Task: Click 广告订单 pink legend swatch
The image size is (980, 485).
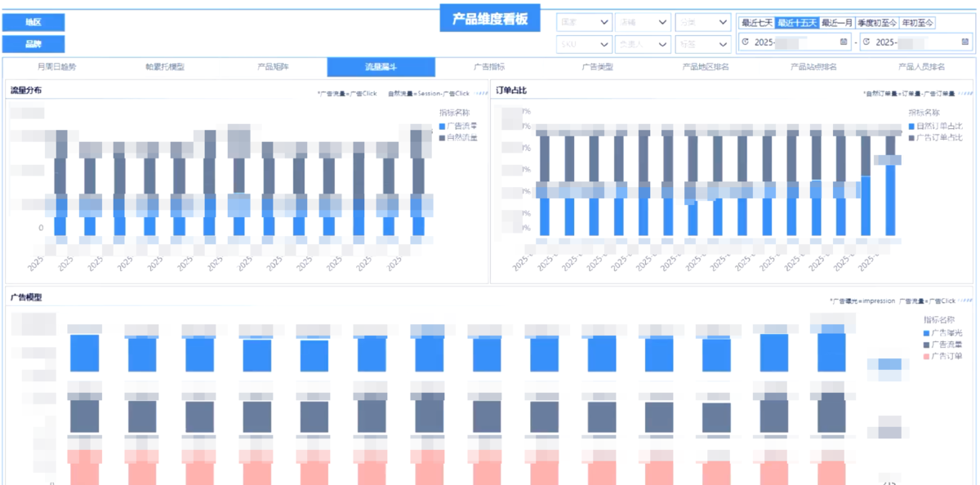Action: [926, 356]
